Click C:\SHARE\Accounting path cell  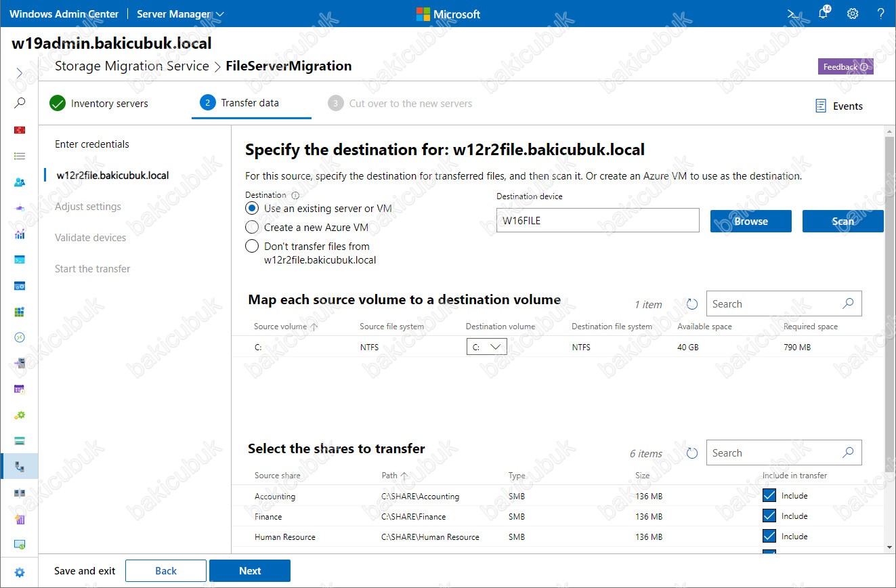(x=421, y=497)
